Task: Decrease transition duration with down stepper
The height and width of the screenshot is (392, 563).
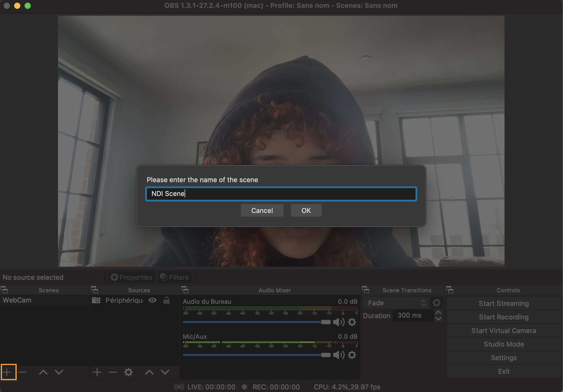Action: click(438, 319)
